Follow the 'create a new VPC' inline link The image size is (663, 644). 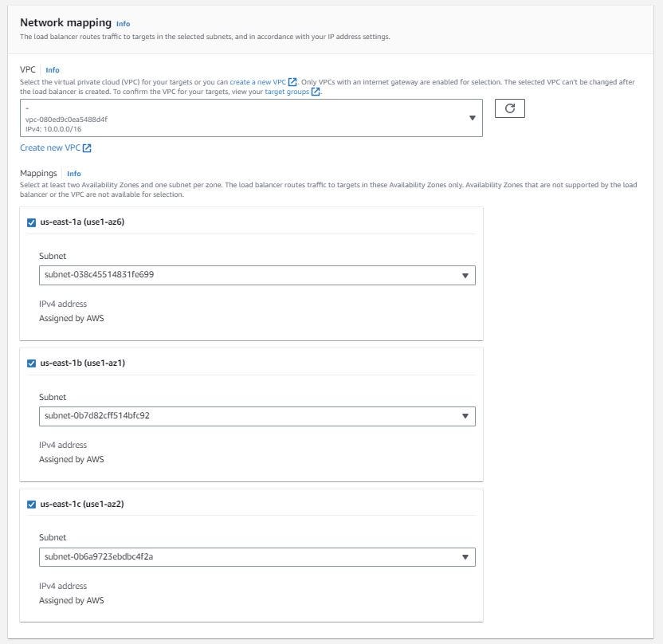tap(258, 82)
